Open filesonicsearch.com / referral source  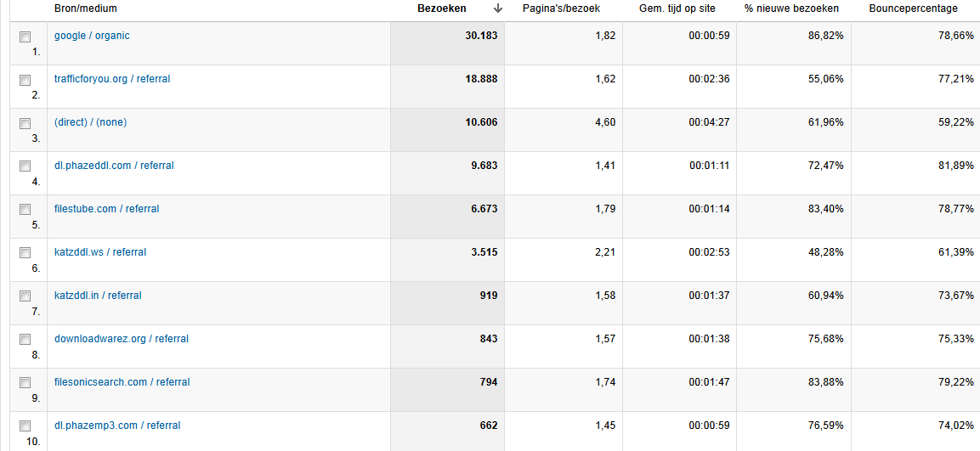[x=122, y=381]
